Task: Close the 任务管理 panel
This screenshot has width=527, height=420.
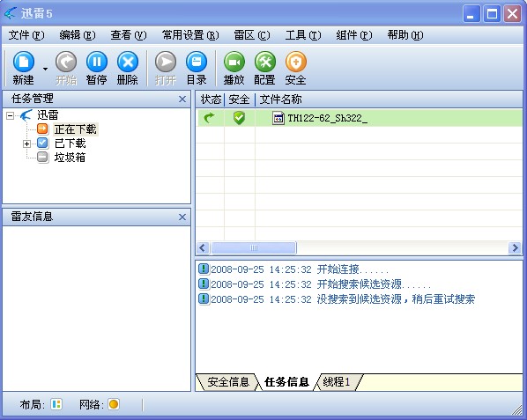Action: (182, 99)
